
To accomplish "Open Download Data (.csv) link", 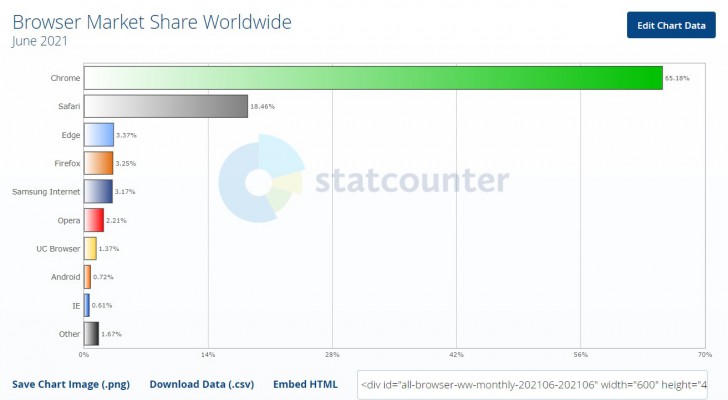I will 202,384.
